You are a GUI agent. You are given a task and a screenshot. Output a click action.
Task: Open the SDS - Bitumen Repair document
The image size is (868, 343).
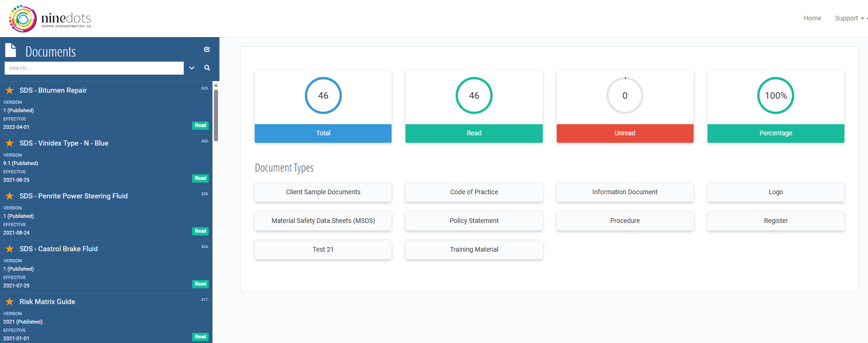click(53, 90)
